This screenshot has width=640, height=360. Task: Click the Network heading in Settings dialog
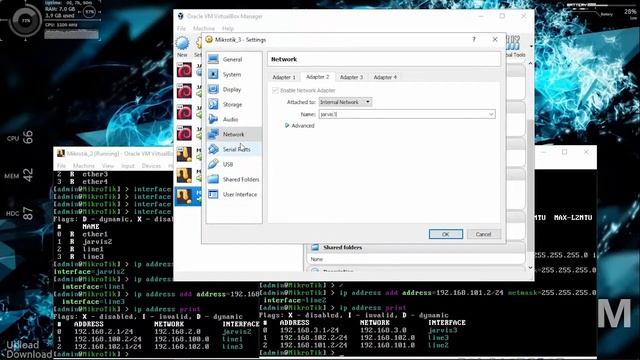(284, 59)
